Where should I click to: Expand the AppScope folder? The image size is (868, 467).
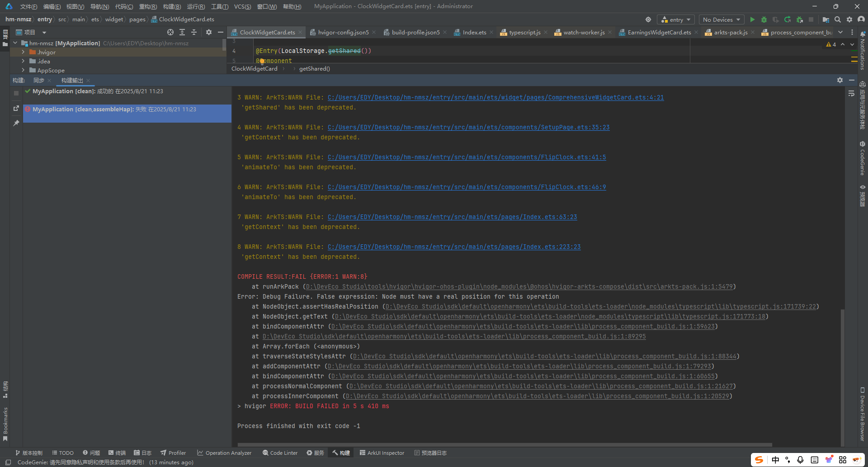coord(23,70)
